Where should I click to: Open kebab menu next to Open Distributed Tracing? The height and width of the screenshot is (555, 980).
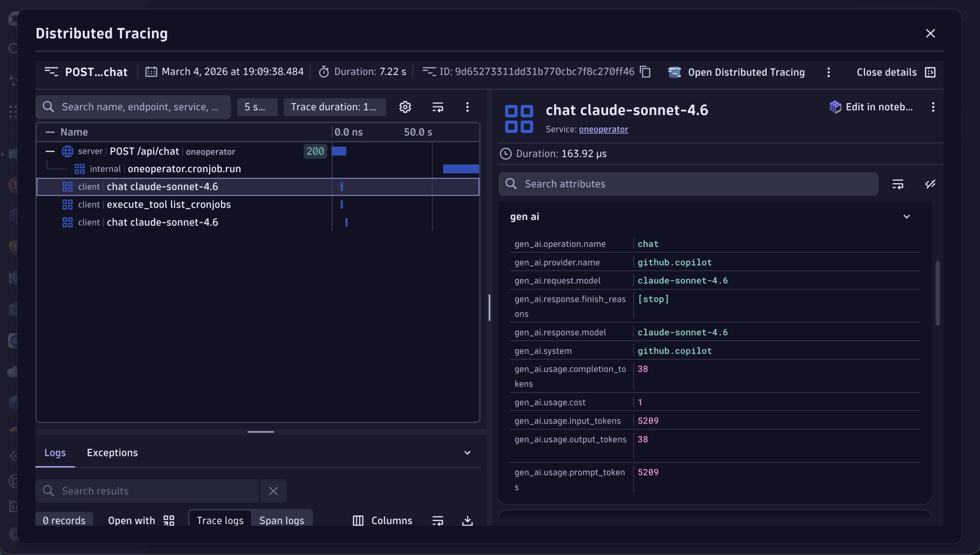[828, 72]
